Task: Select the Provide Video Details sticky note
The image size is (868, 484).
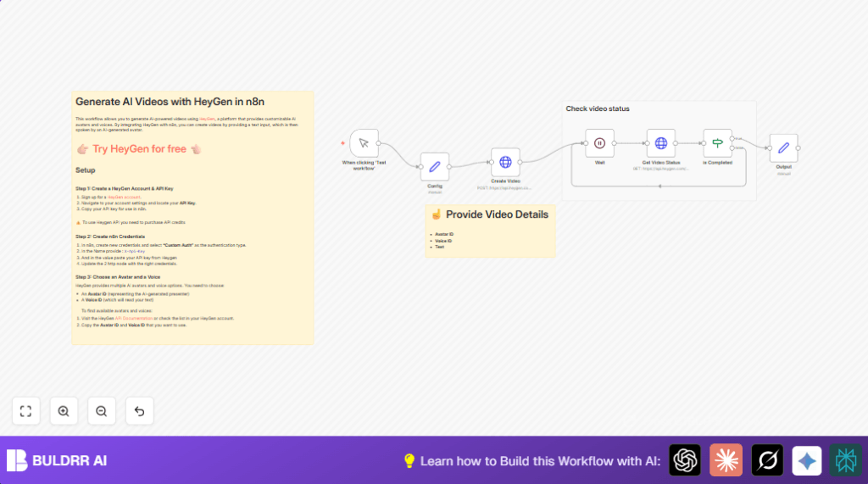Action: point(490,231)
